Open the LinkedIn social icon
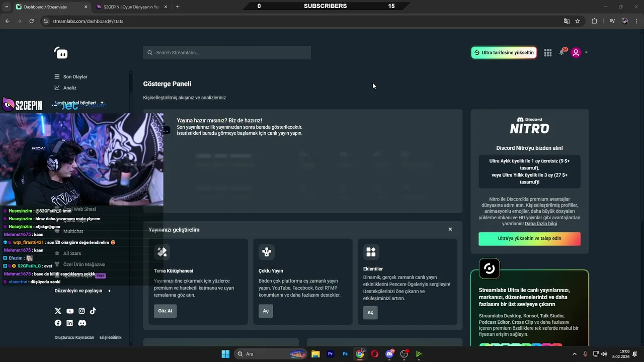 tap(69, 323)
